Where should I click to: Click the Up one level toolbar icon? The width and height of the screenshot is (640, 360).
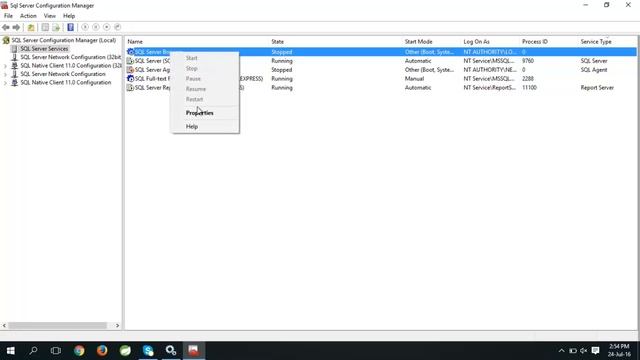pos(31,27)
